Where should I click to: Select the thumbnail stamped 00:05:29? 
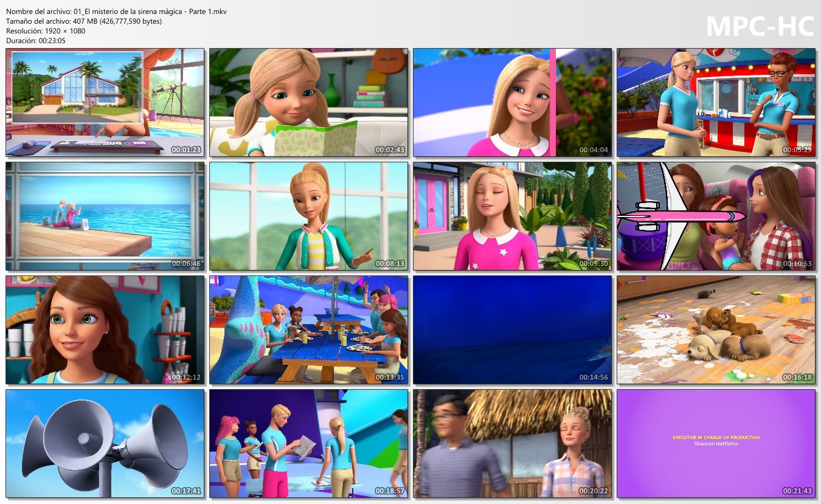click(716, 103)
